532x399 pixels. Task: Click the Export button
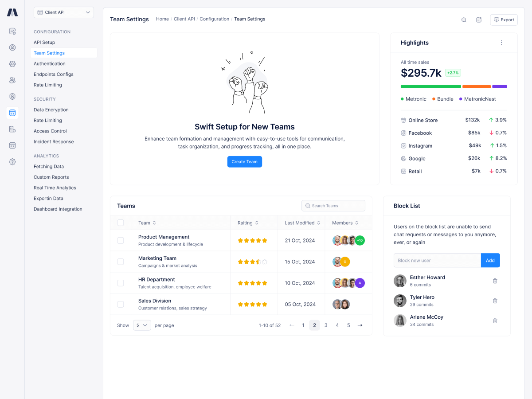point(504,20)
